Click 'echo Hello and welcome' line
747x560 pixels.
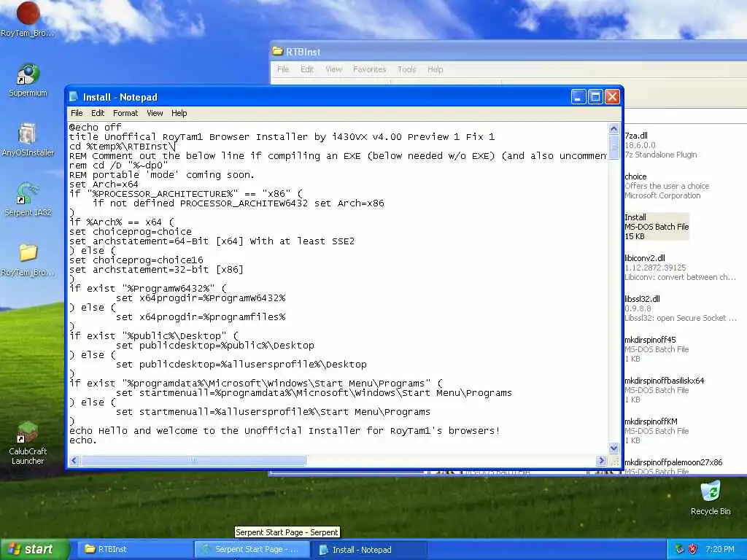284,430
